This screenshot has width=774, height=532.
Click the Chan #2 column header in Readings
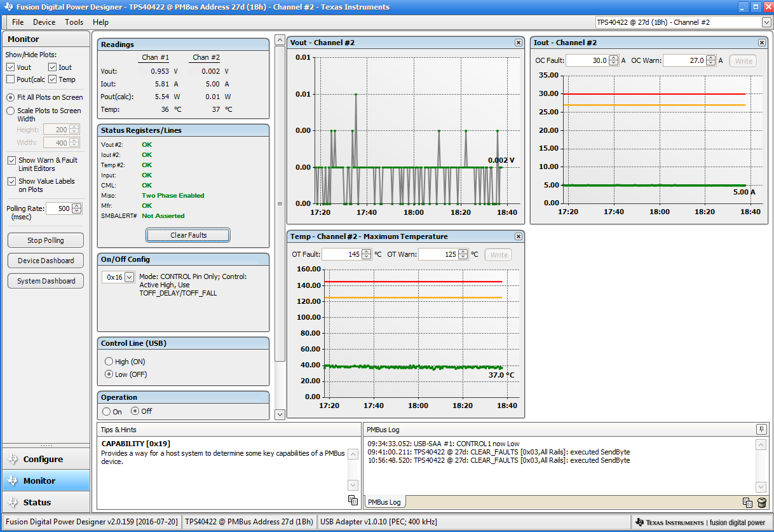click(207, 57)
